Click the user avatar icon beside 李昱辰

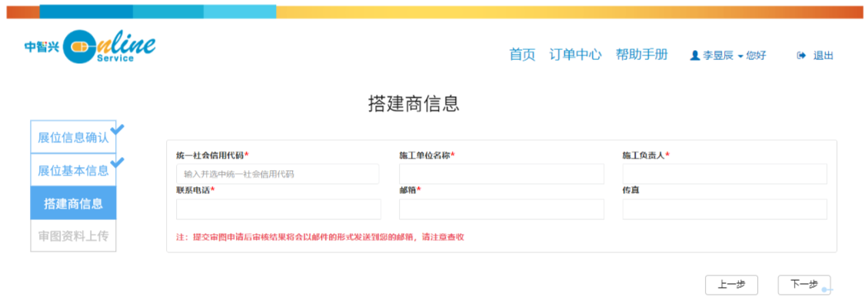[695, 55]
